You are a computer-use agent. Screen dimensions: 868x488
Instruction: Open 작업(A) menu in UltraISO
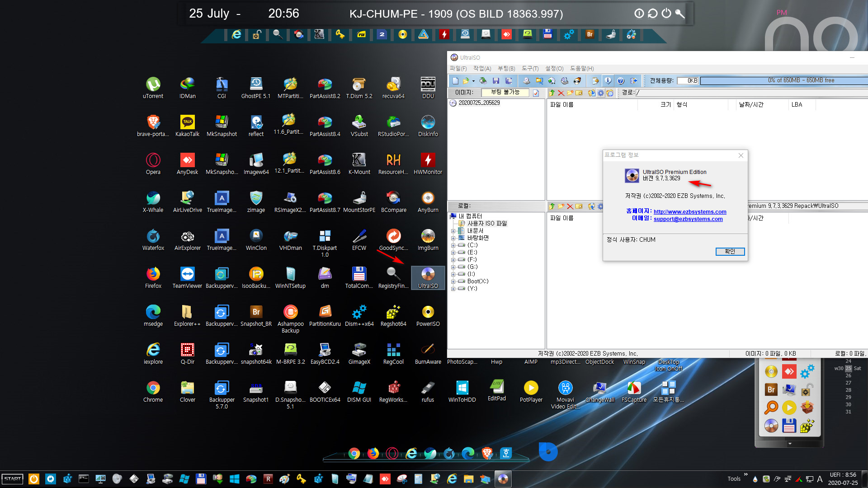click(482, 69)
